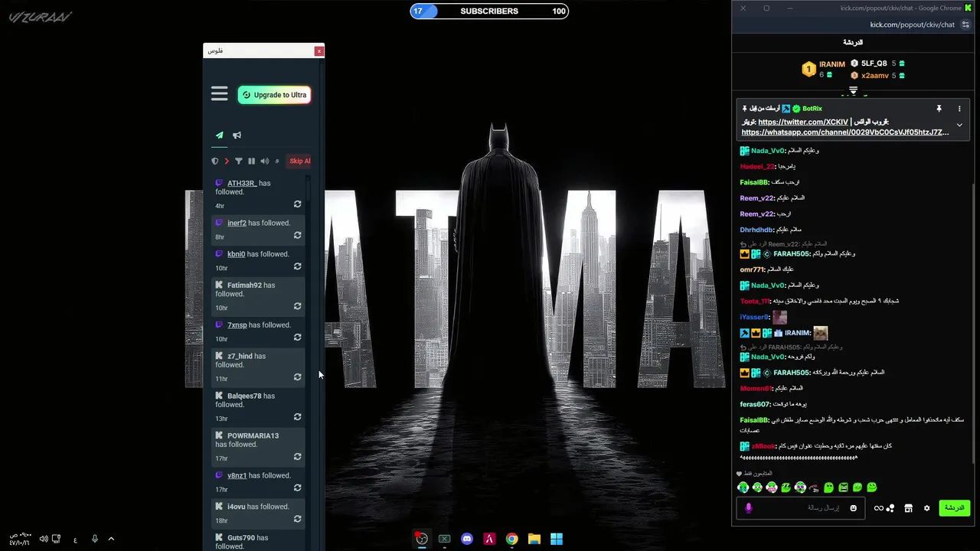980x551 pixels.
Task: Click the red chevron skip icon
Action: 227,161
